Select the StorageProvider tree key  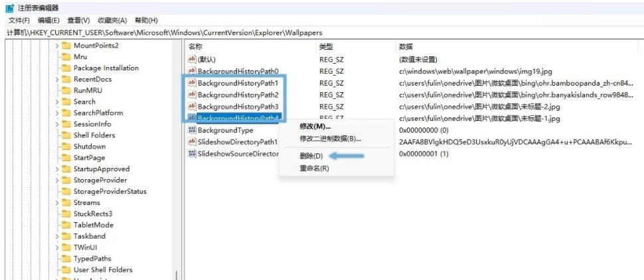(100, 180)
